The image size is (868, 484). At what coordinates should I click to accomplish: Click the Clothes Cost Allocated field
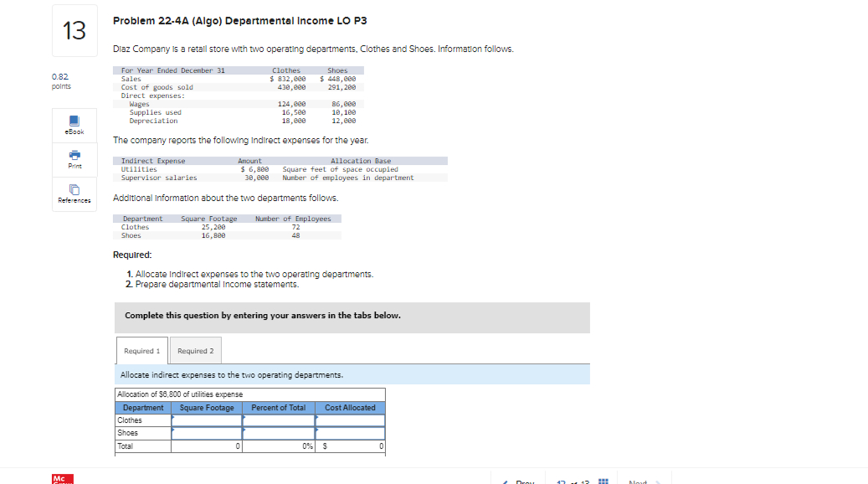(x=350, y=420)
